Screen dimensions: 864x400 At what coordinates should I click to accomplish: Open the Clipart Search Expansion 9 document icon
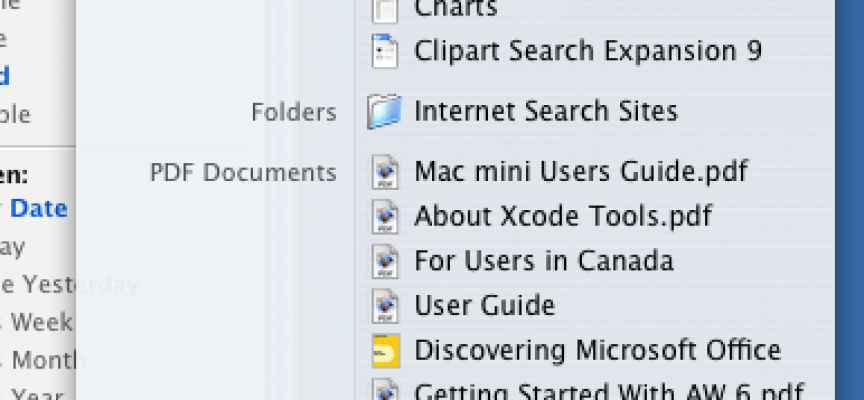pos(385,51)
